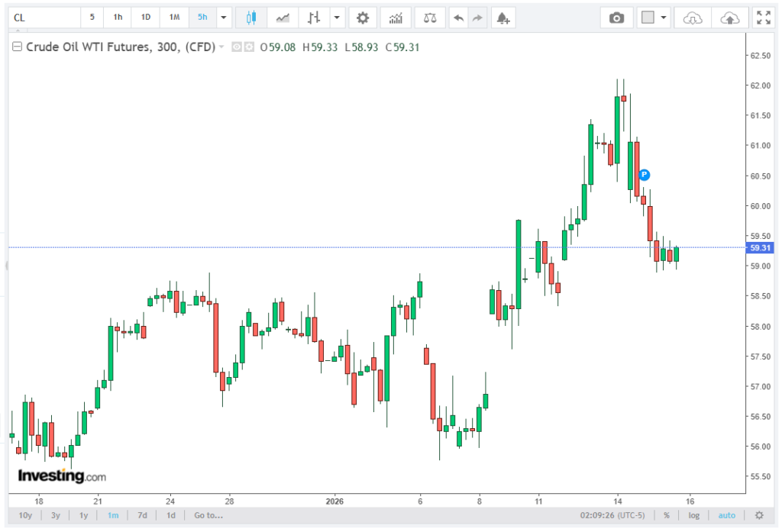Image resolution: width=782 pixels, height=532 pixels.
Task: Enter fullscreen chart mode
Action: (762, 18)
